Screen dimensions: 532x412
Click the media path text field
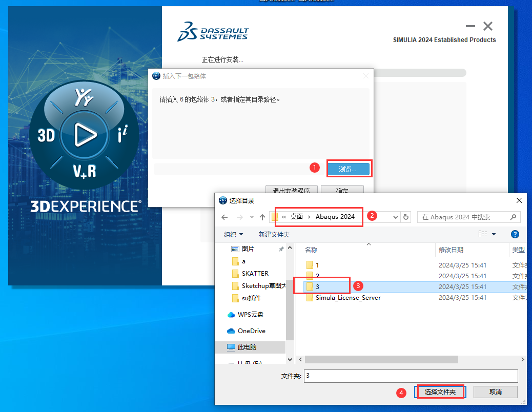pos(239,169)
